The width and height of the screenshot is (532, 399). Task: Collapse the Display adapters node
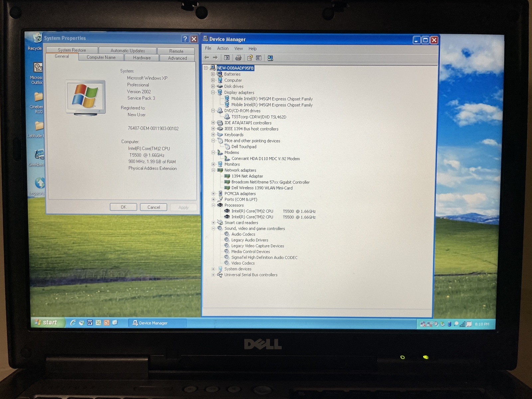click(213, 92)
